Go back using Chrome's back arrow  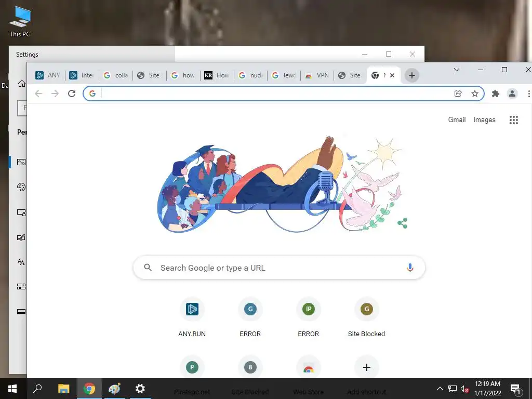pos(38,94)
